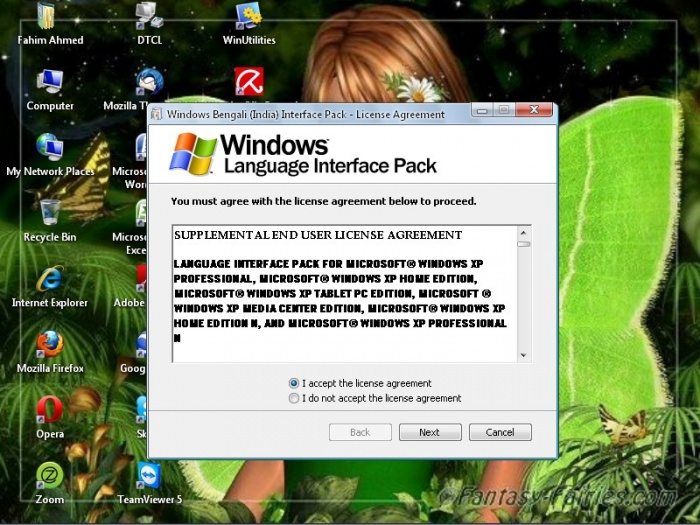Minimize the Interface Pack dialog
Screen dimensions: 700x525
tap(482, 110)
